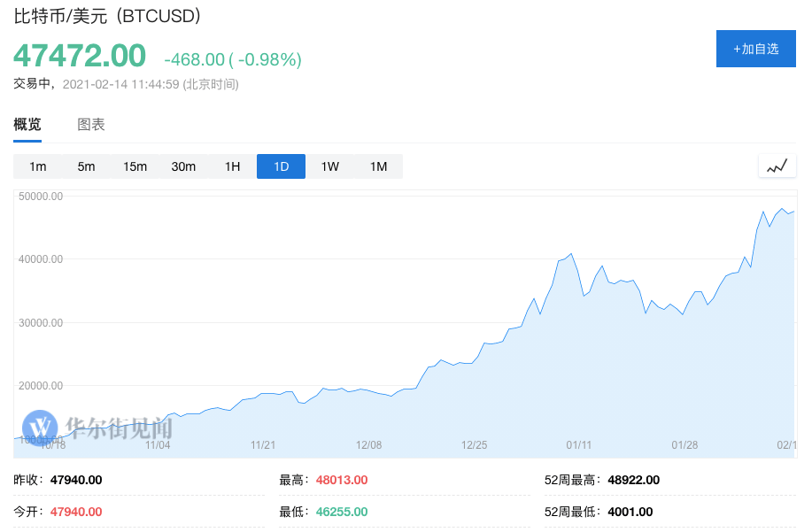Screen dimensions: 812x532
Task: Switch to the 图表 chart tab
Action: 91,125
